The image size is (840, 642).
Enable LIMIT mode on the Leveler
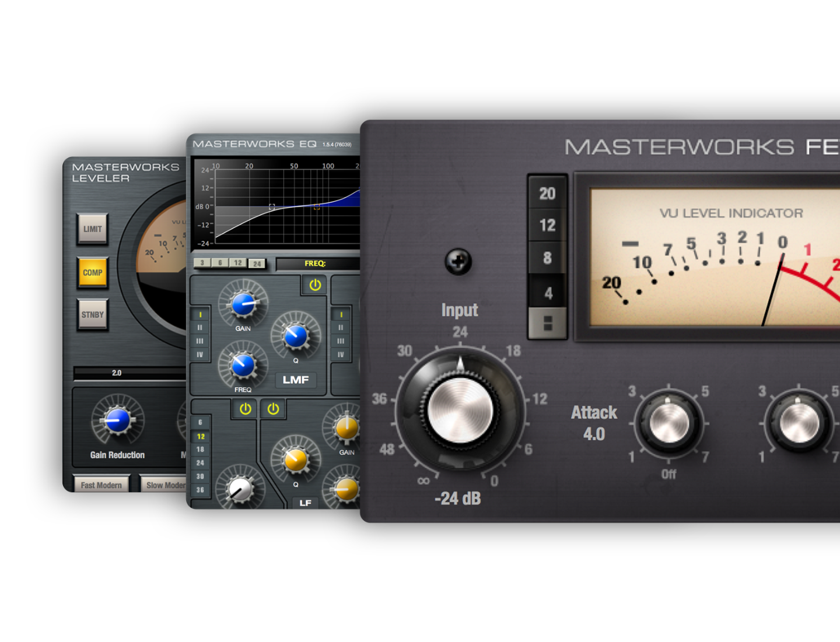click(92, 229)
